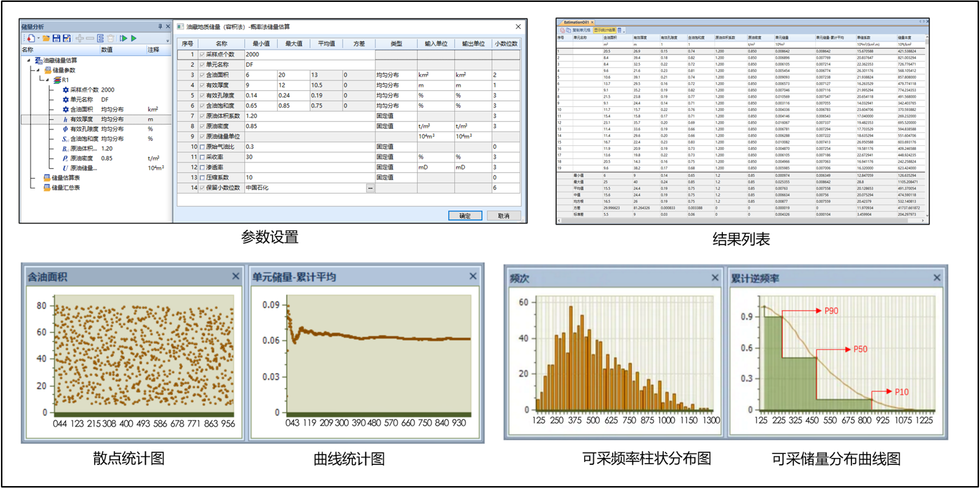Screen dimensions: 980x488
Task: Collapse the R1 tree node
Action: (x=48, y=80)
